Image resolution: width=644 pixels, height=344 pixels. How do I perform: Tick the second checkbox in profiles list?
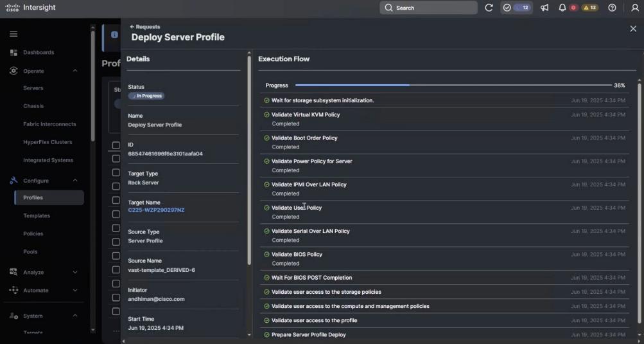(116, 159)
